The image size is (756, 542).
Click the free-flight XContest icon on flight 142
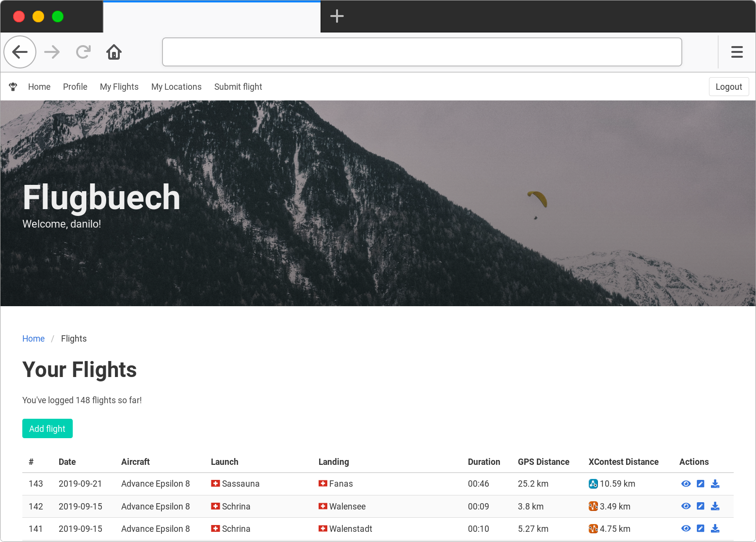point(593,506)
